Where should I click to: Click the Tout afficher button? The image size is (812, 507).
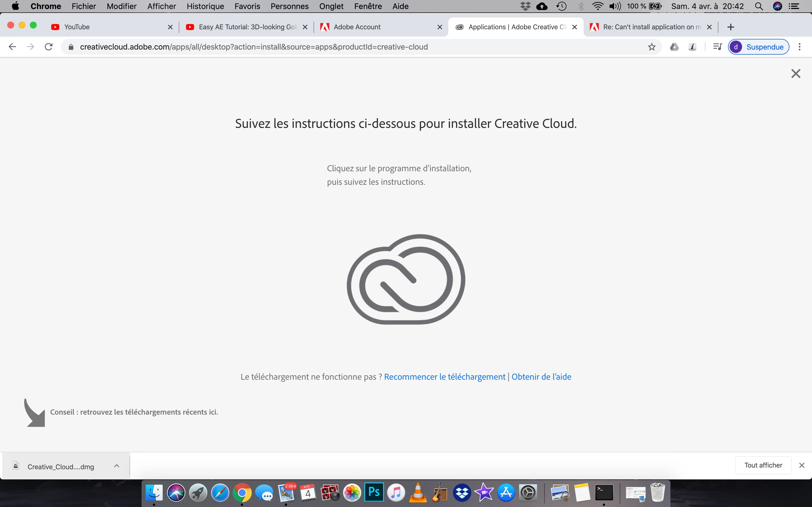[763, 465]
